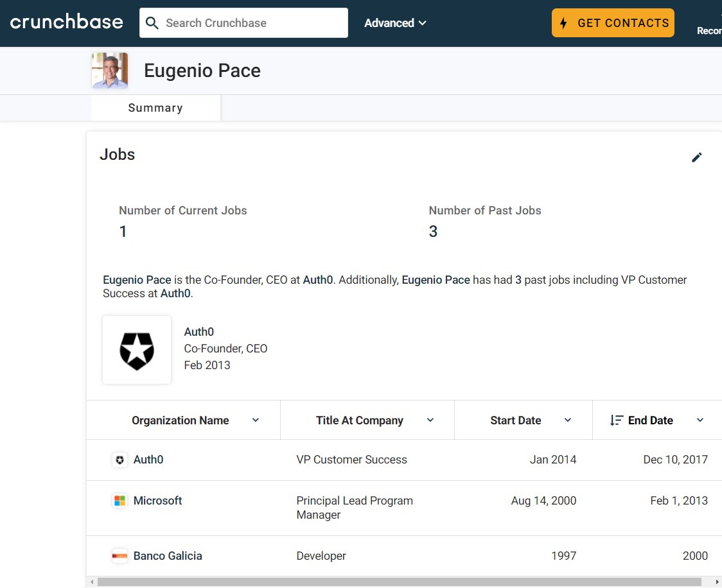
Task: Open Eugenio Pace link in description
Action: (137, 280)
